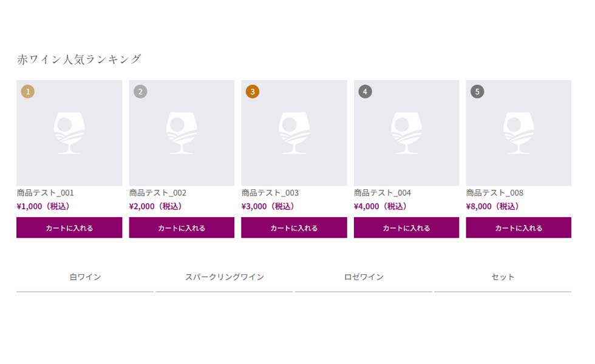Select the bronze rank 3 badge
The width and height of the screenshot is (595, 364).
click(253, 91)
